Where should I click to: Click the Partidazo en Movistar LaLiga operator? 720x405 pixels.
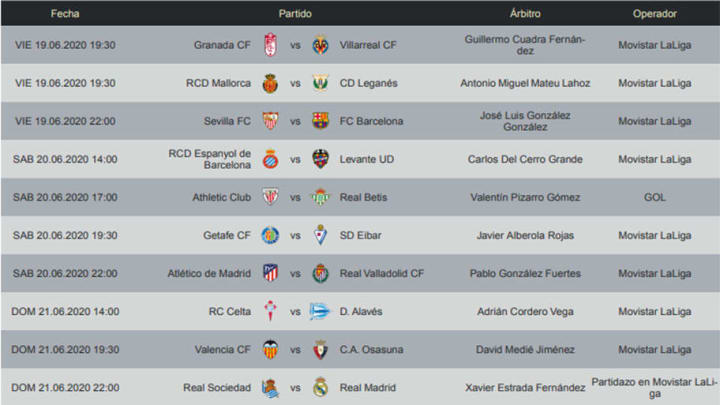click(654, 388)
